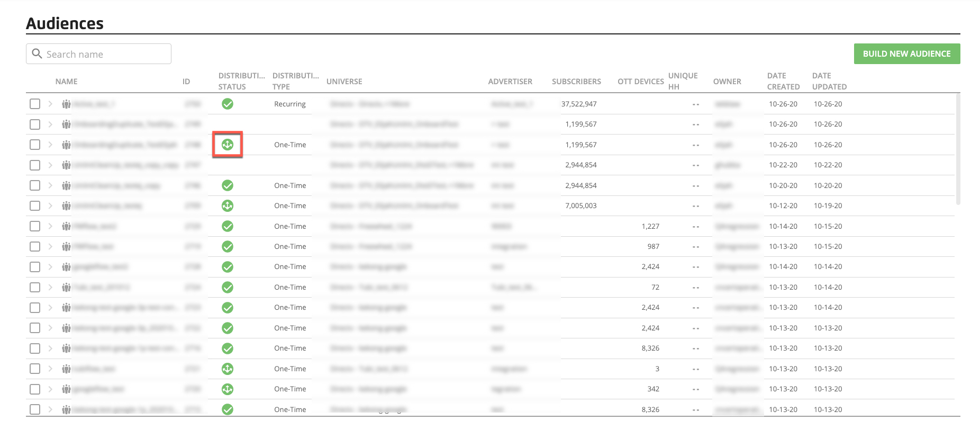Click the check status icon of the 987 OTT devices row

[x=228, y=246]
